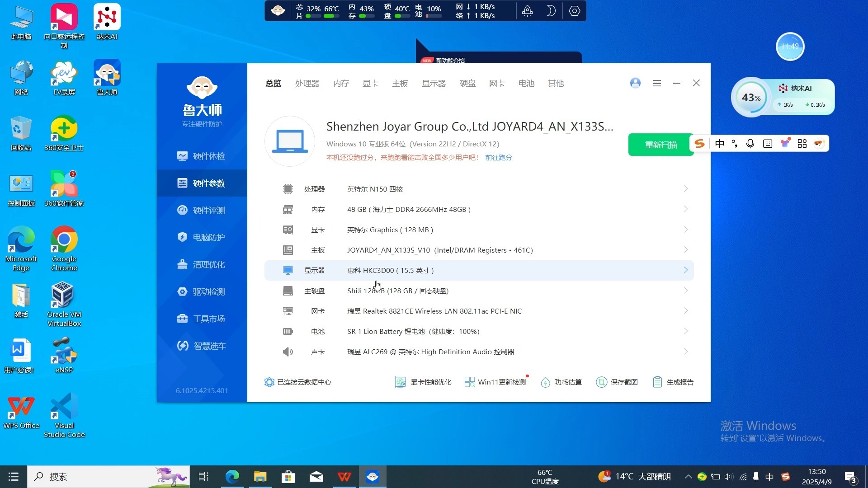
Task: Open Microsoft Store from the taskbar
Action: point(288,477)
